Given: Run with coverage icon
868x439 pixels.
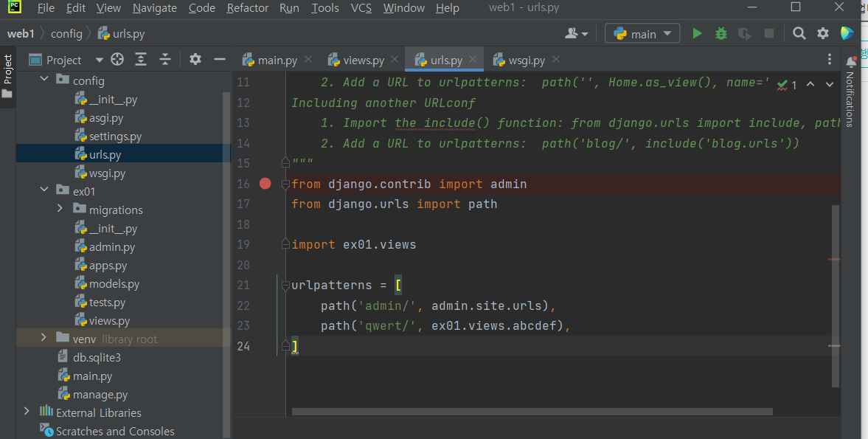Looking at the screenshot, I should (745, 34).
